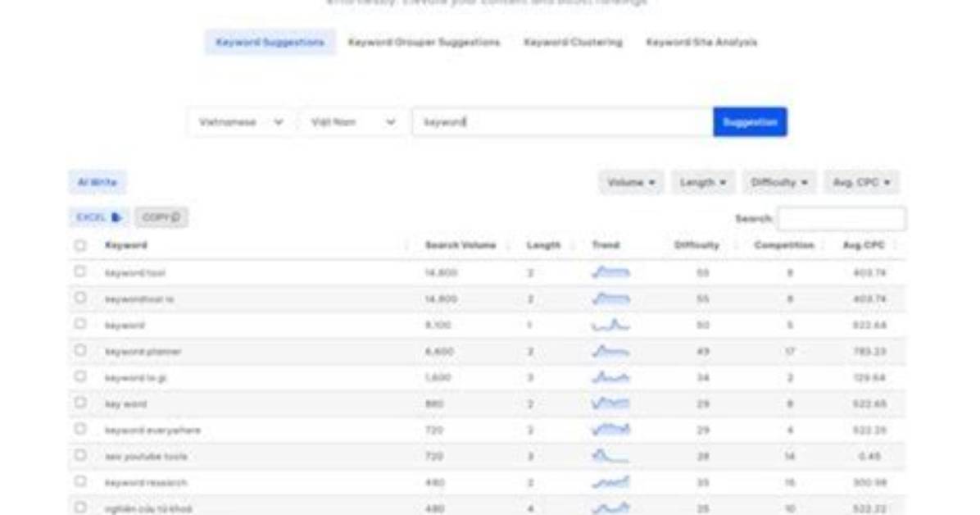Click the Trend column header
The width and height of the screenshot is (980, 515).
[x=606, y=245]
